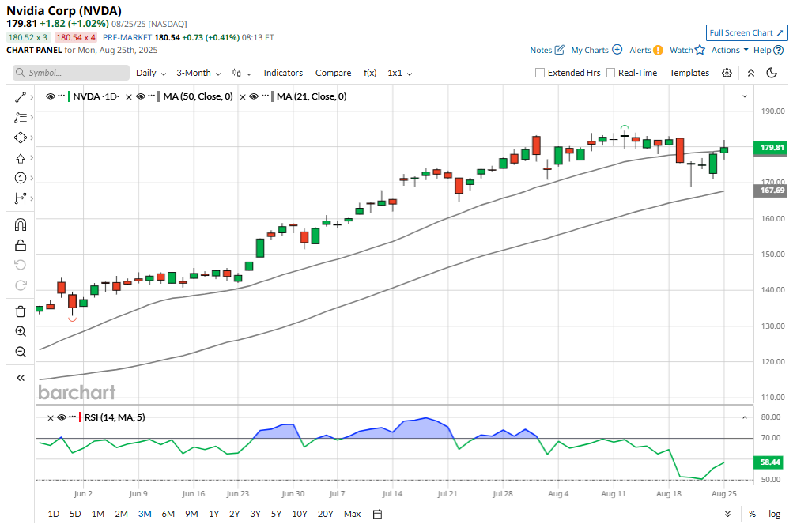The width and height of the screenshot is (793, 532).
Task: Open the Daily interval dropdown
Action: pyautogui.click(x=151, y=73)
